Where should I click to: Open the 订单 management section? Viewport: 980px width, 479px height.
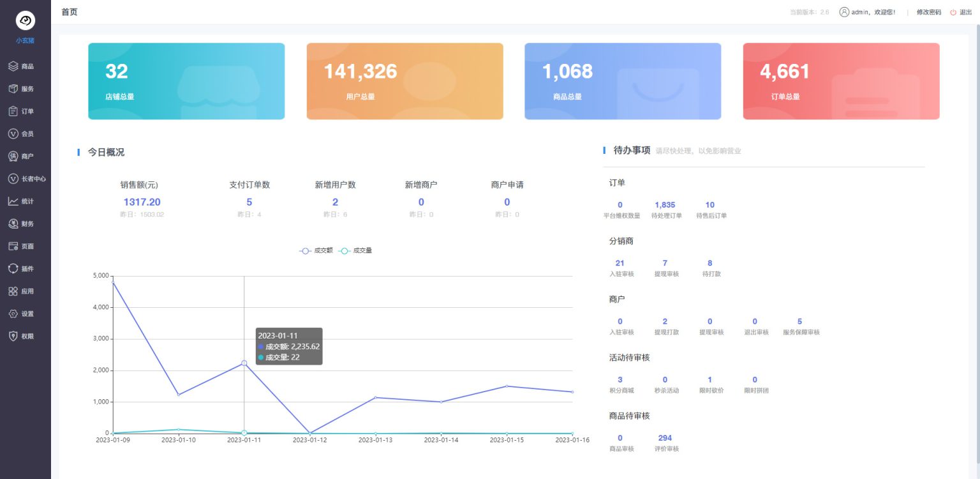tap(26, 110)
